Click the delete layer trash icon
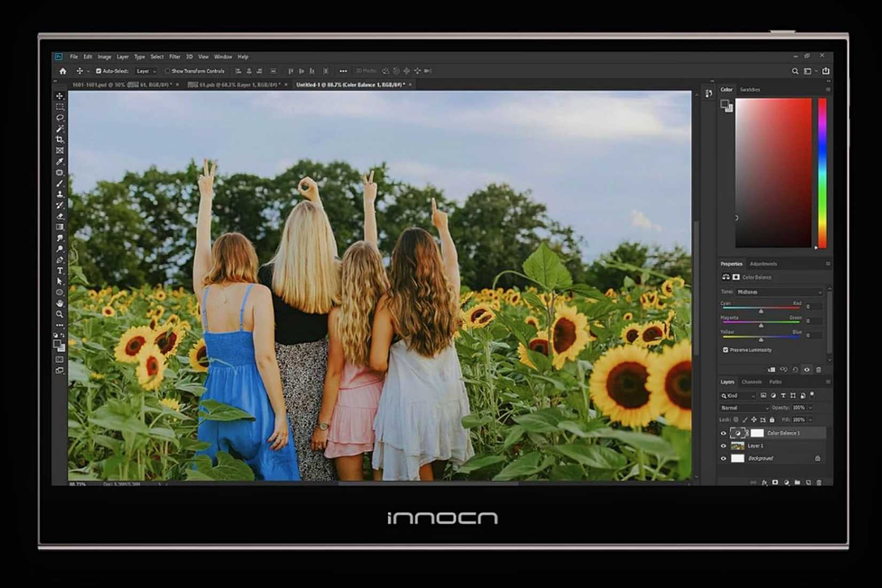Viewport: 882px width, 588px height. click(819, 483)
